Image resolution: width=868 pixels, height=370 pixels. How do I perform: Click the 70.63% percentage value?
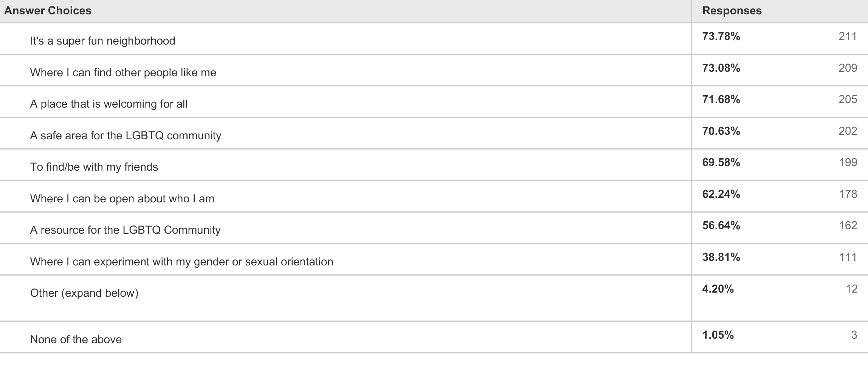(x=721, y=131)
